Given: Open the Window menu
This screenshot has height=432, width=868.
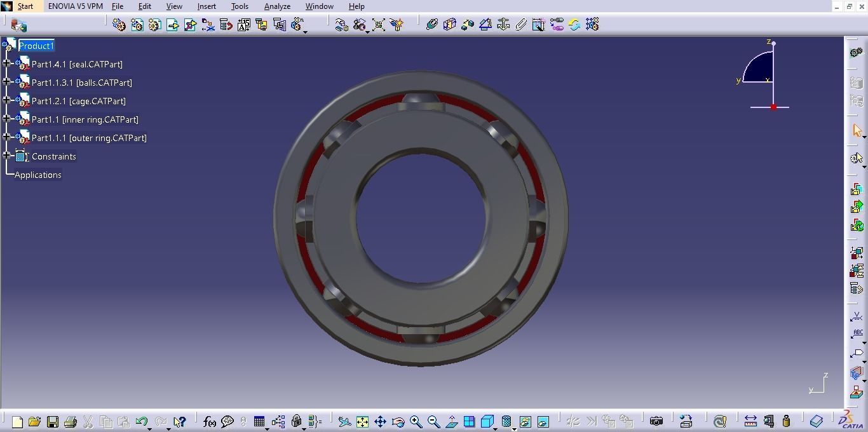Looking at the screenshot, I should 319,6.
